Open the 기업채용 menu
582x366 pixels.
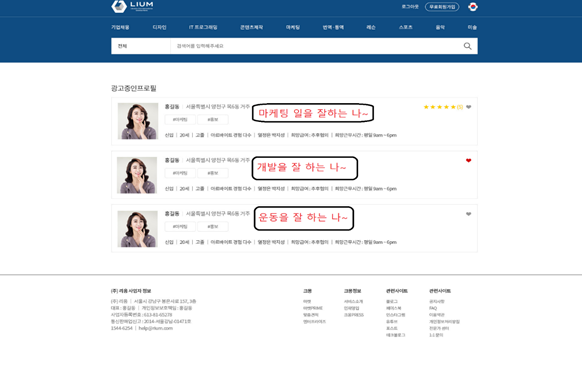[120, 27]
